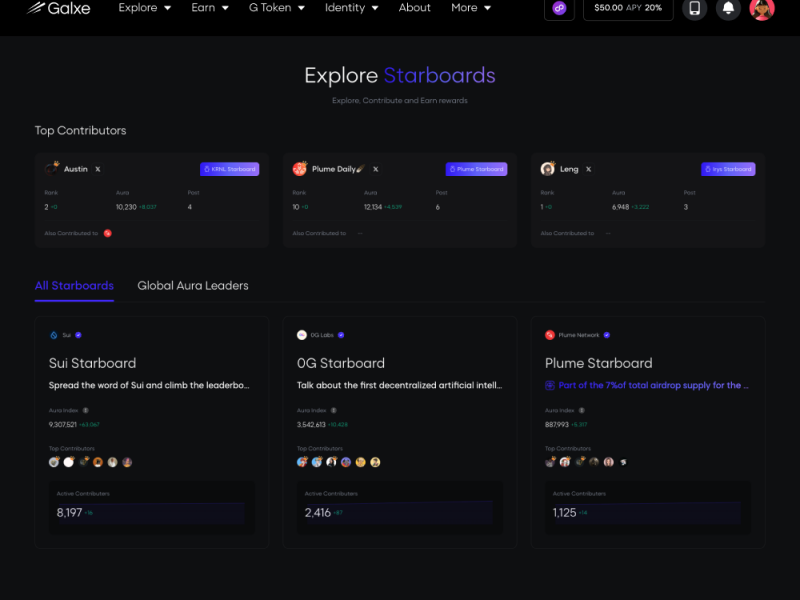The height and width of the screenshot is (600, 800).
Task: Open the About page
Action: coord(414,8)
